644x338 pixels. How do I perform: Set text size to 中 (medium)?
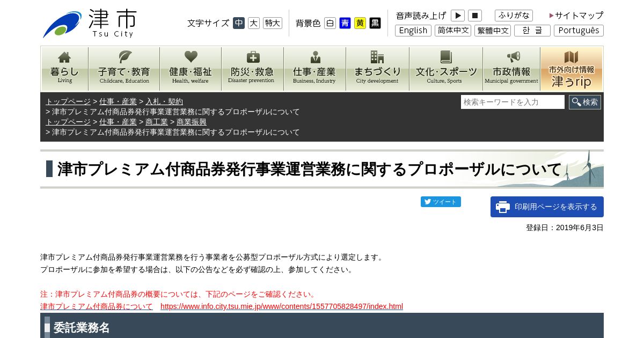[x=239, y=23]
